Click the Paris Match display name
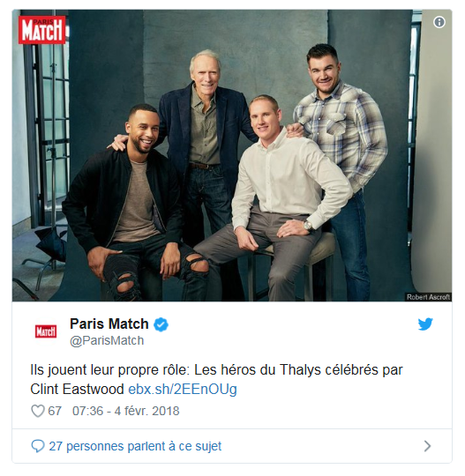Viewport: 465px width, 476px height. [x=109, y=324]
